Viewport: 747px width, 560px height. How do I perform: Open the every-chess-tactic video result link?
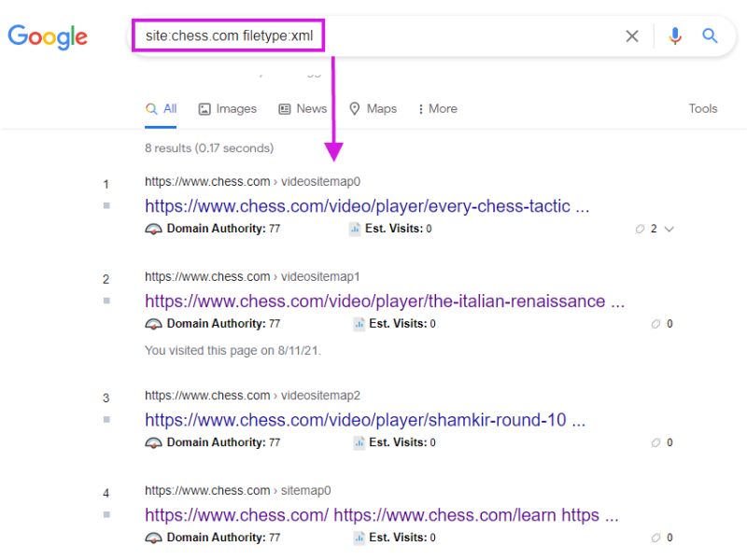367,206
